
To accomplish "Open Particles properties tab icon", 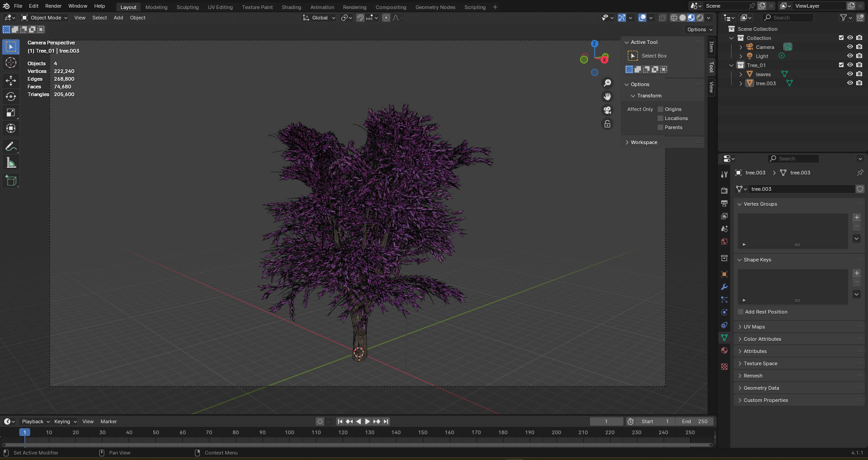I will 724,300.
